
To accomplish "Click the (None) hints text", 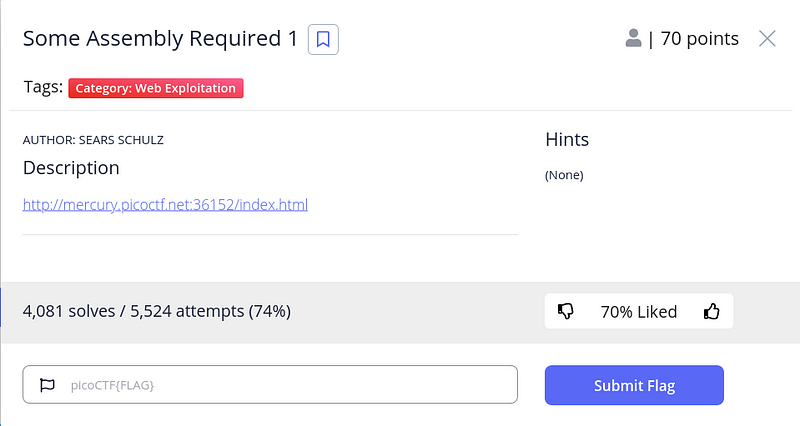I will click(564, 175).
